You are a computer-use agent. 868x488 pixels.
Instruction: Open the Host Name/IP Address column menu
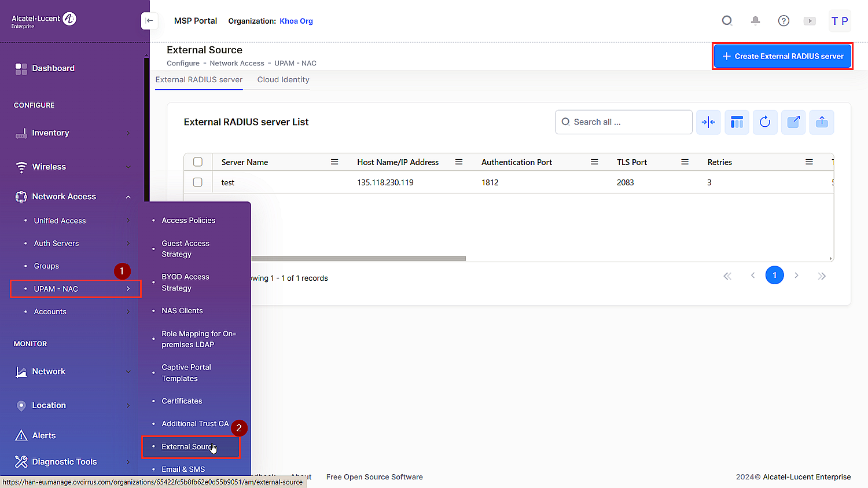tap(459, 162)
